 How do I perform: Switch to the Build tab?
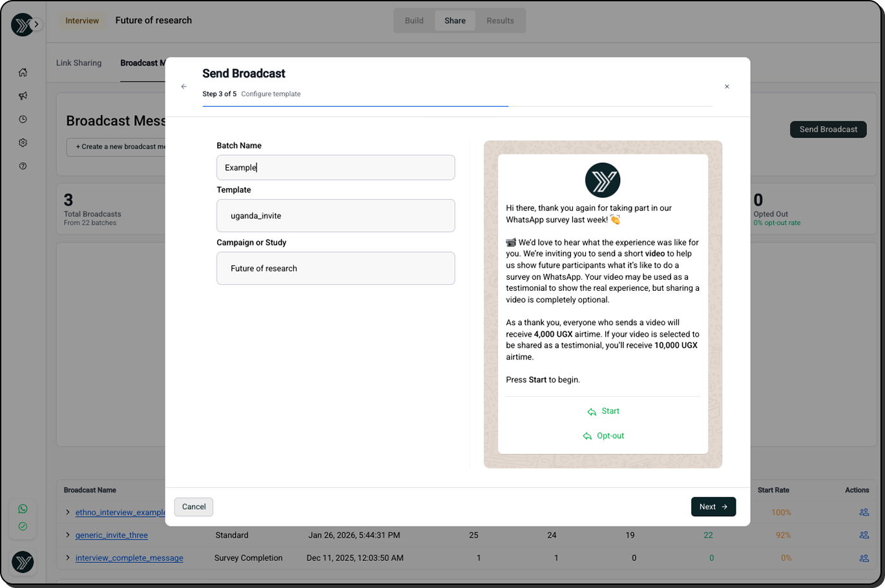tap(414, 21)
